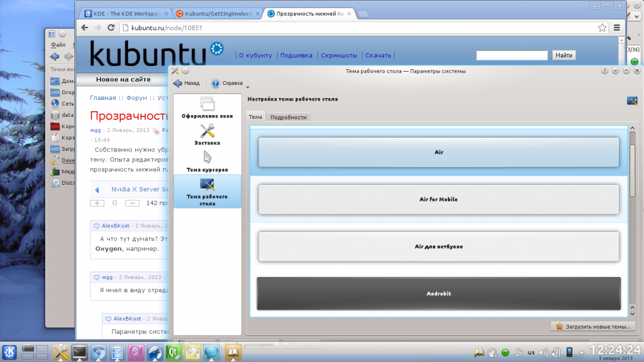This screenshot has height=362, width=644.
Task: Click the theme list scrollbar handle
Action: pos(633,170)
